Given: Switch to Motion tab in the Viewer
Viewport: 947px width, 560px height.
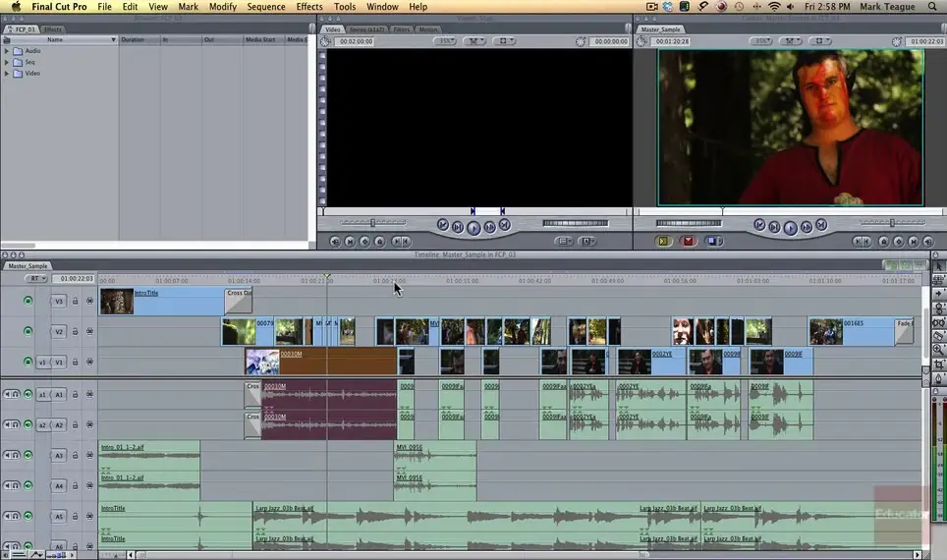Looking at the screenshot, I should pos(428,29).
